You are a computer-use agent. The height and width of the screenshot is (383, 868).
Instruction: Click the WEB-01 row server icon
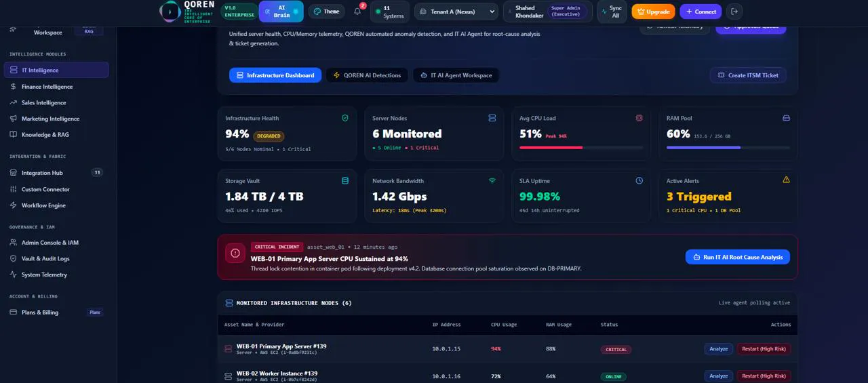(x=229, y=349)
